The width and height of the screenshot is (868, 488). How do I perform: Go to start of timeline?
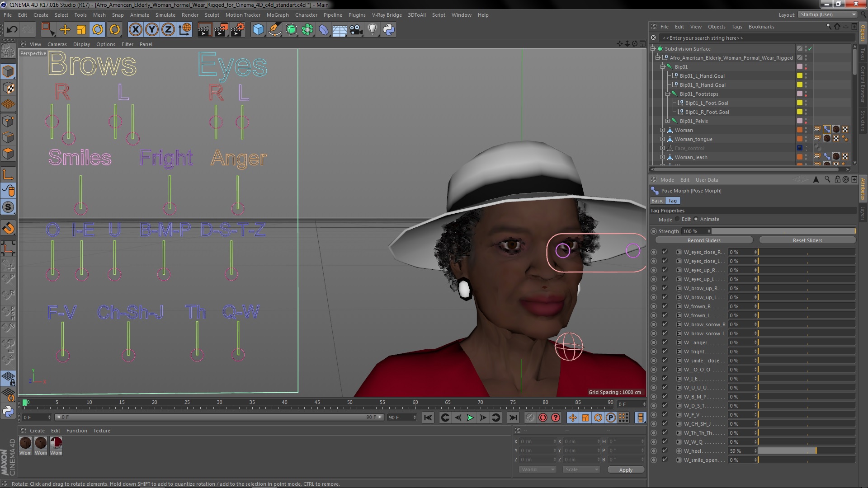click(428, 418)
